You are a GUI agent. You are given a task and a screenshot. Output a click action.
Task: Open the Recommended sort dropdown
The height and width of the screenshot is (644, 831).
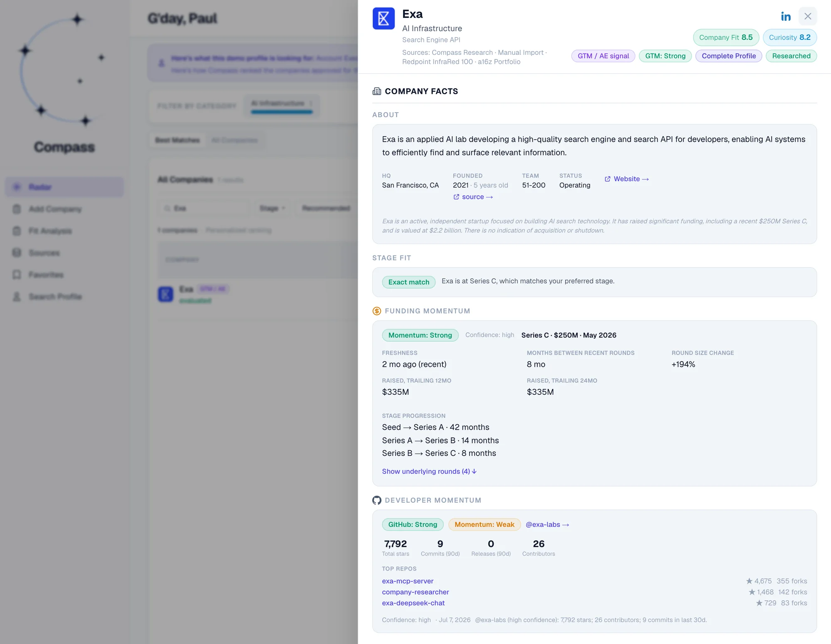[x=326, y=208]
